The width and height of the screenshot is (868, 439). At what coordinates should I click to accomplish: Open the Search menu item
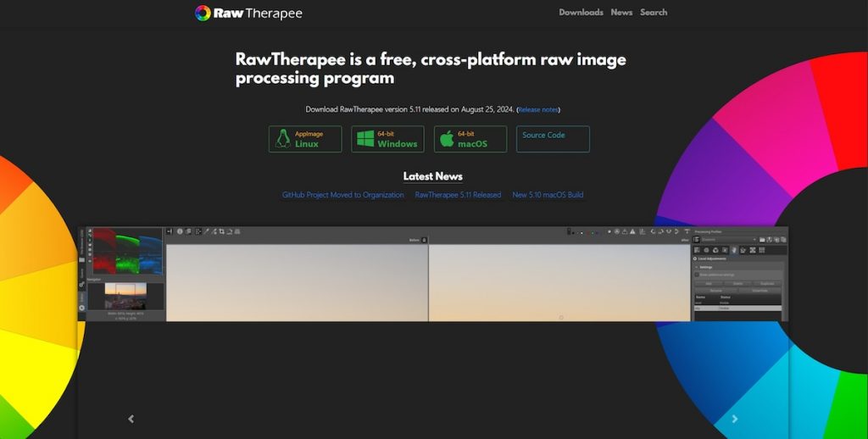654,12
